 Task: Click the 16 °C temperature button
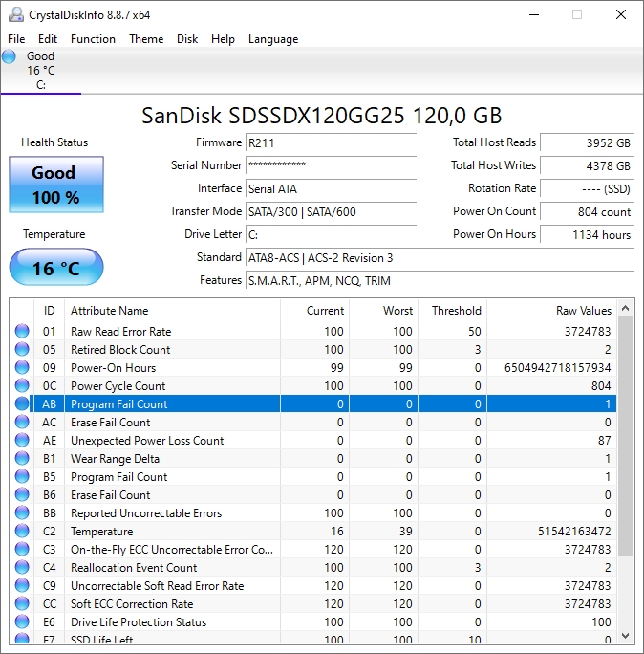coord(56,267)
